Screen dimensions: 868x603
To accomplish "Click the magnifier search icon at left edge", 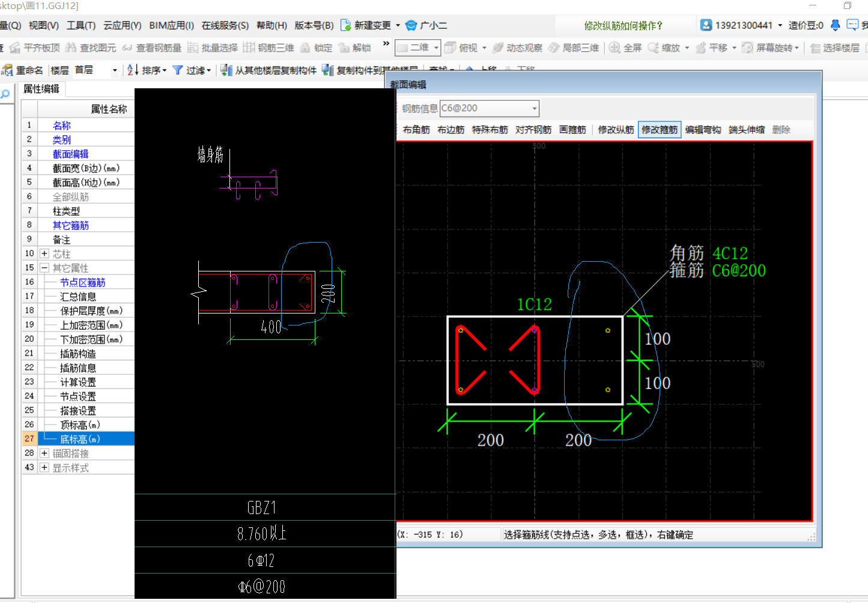I will click(x=5, y=94).
